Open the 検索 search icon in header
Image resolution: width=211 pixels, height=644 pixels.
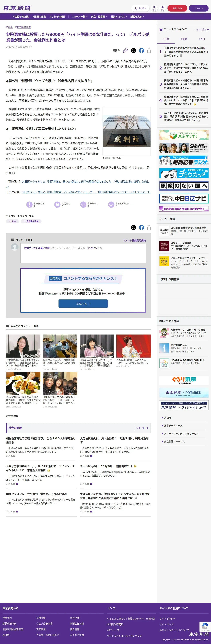pos(154,8)
